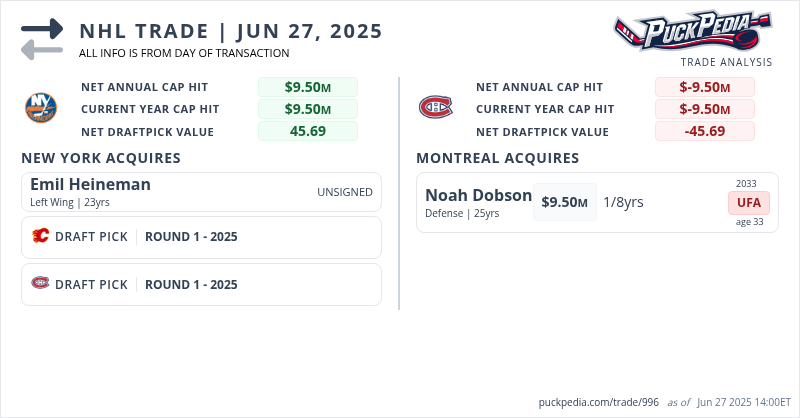Screen dimensions: 800x418
Task: Select the Montreal Round 1 - 2025 pick
Action: [191, 284]
